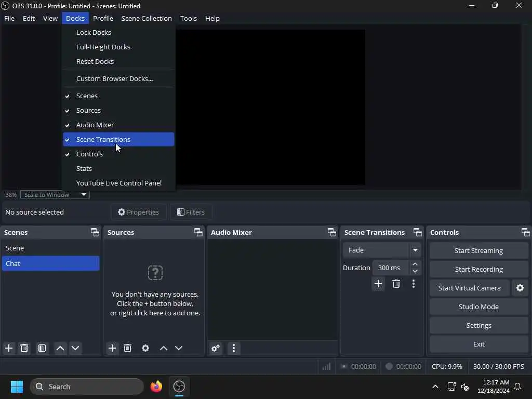Open the Windows Start menu
The width and height of the screenshot is (532, 399).
tap(17, 387)
